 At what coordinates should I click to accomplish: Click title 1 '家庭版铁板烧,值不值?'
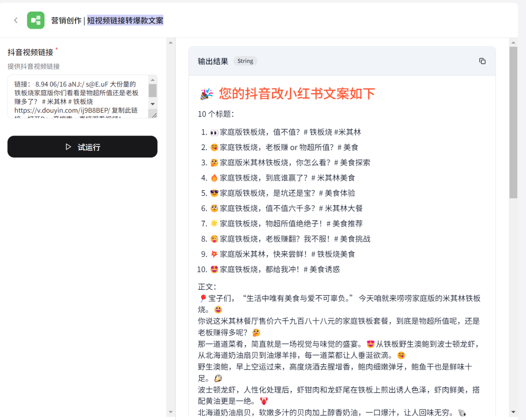[x=260, y=132]
